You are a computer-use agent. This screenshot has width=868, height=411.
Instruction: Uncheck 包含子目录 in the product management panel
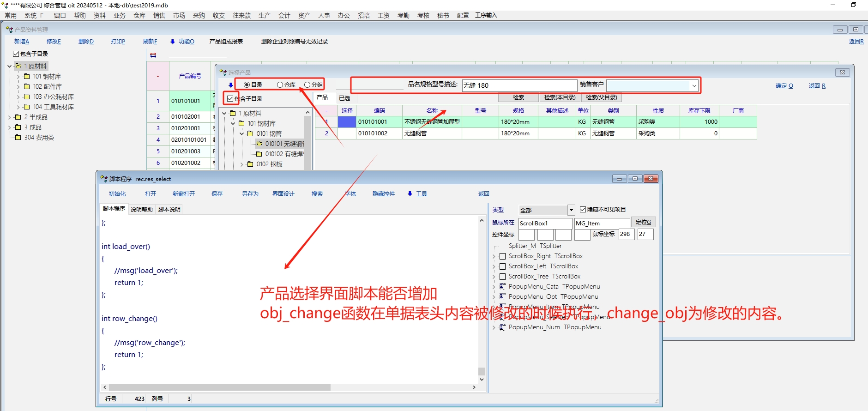16,54
